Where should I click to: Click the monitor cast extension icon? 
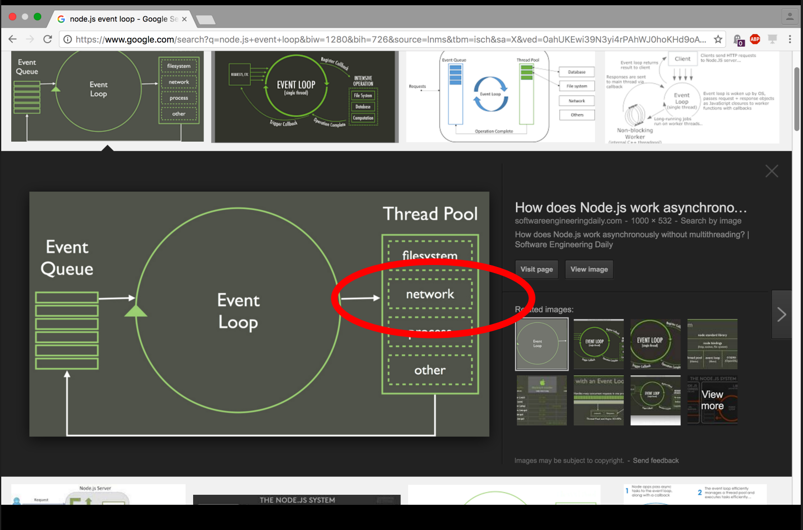click(x=772, y=39)
